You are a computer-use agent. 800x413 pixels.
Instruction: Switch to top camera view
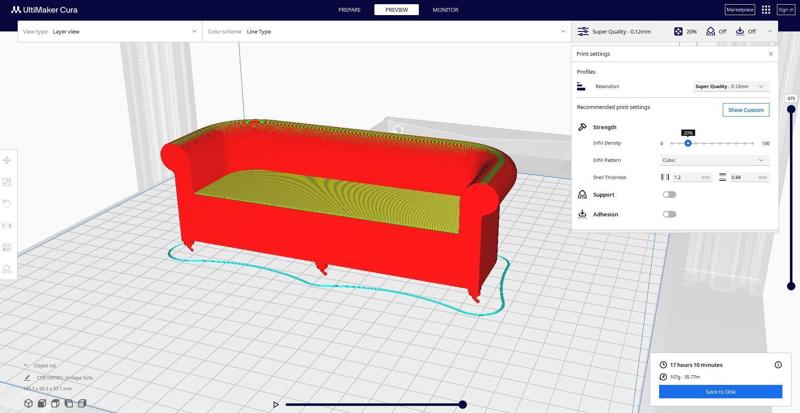point(55,403)
